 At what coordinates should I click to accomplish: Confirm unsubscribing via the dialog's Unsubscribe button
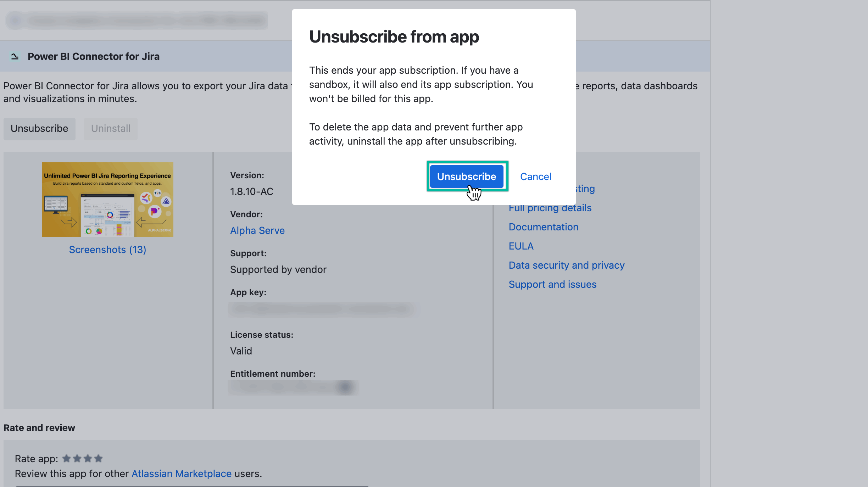pyautogui.click(x=466, y=177)
